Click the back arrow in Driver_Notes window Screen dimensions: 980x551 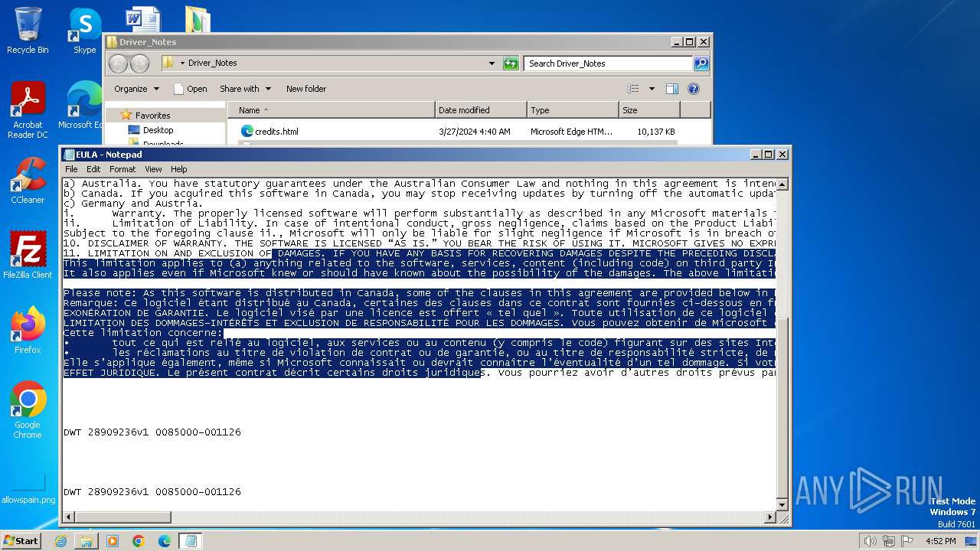coord(118,64)
